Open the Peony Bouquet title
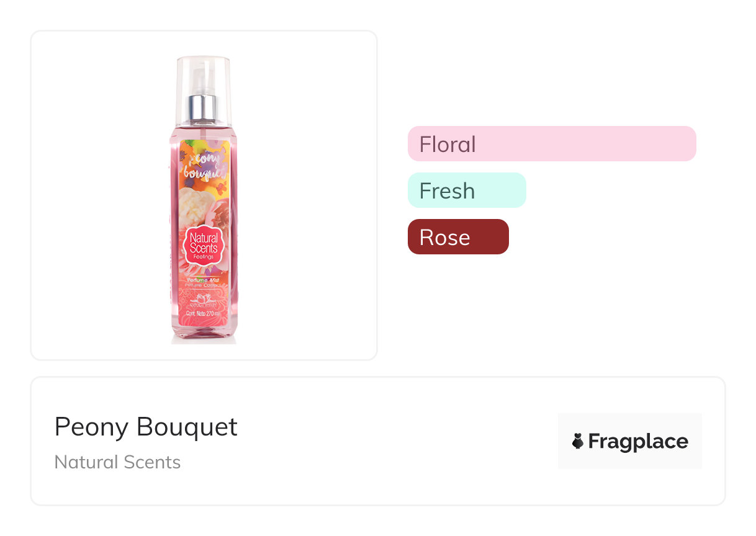Screen dimensions: 756x536 [146, 427]
